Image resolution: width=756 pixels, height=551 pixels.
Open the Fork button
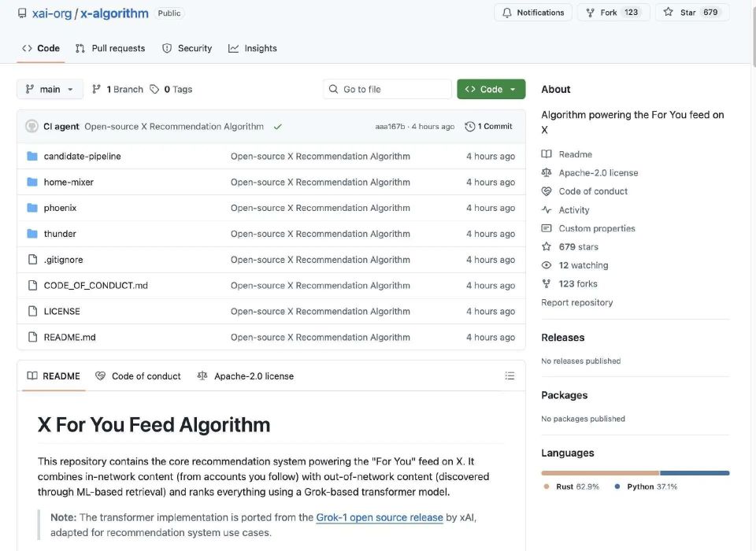608,13
